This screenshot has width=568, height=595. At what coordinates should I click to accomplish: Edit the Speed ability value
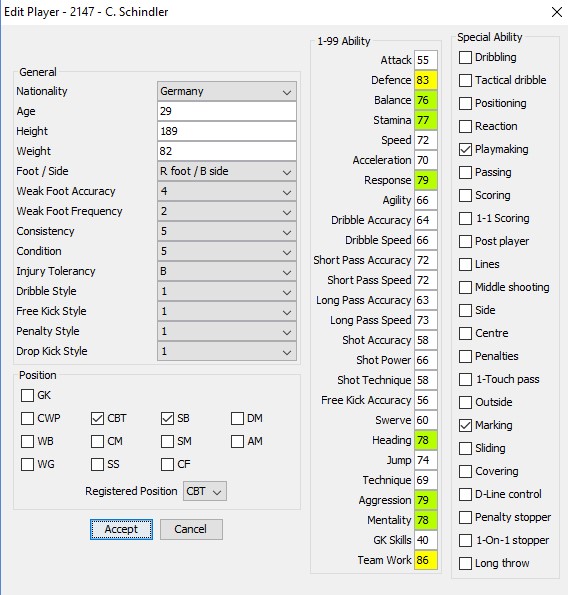coord(426,140)
